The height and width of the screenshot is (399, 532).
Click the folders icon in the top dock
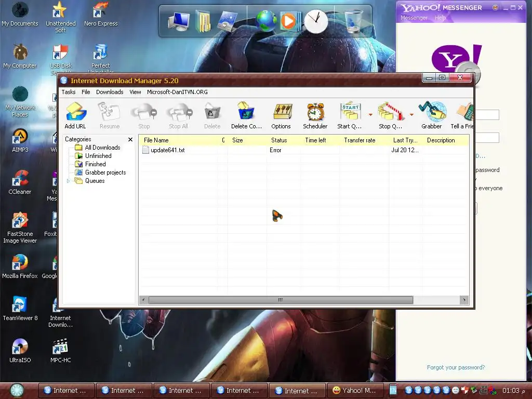point(203,22)
